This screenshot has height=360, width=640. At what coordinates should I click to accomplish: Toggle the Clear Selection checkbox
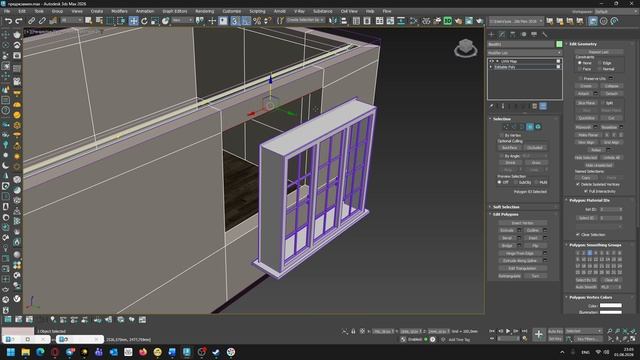(x=578, y=235)
